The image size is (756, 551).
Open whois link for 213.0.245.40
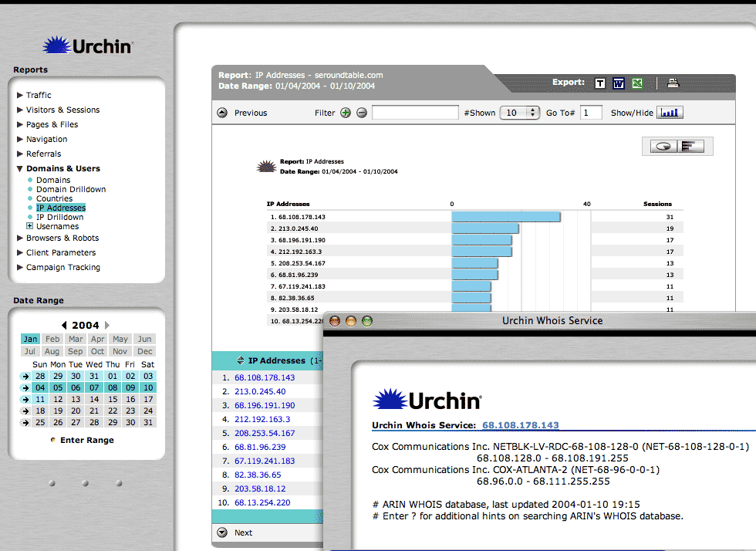(260, 391)
